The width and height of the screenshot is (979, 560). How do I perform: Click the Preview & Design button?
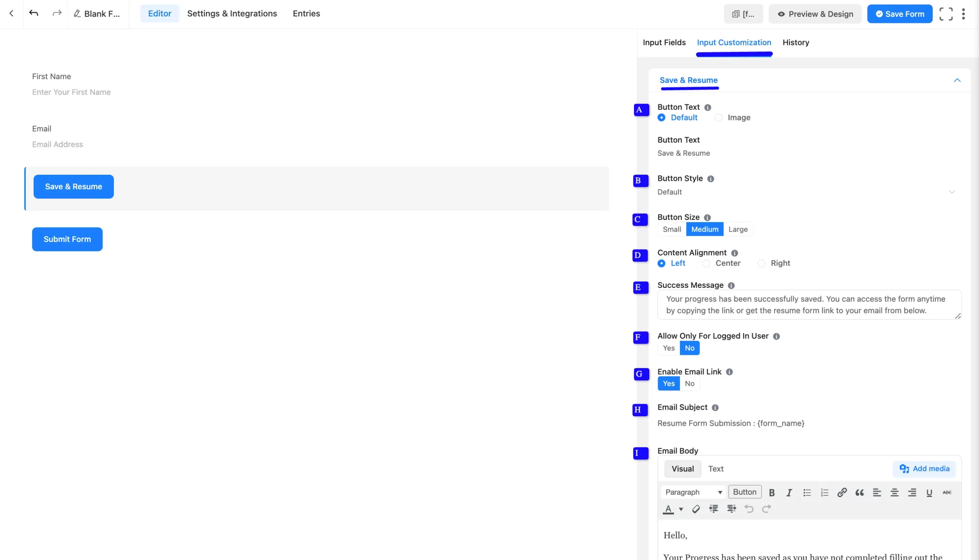click(x=815, y=14)
